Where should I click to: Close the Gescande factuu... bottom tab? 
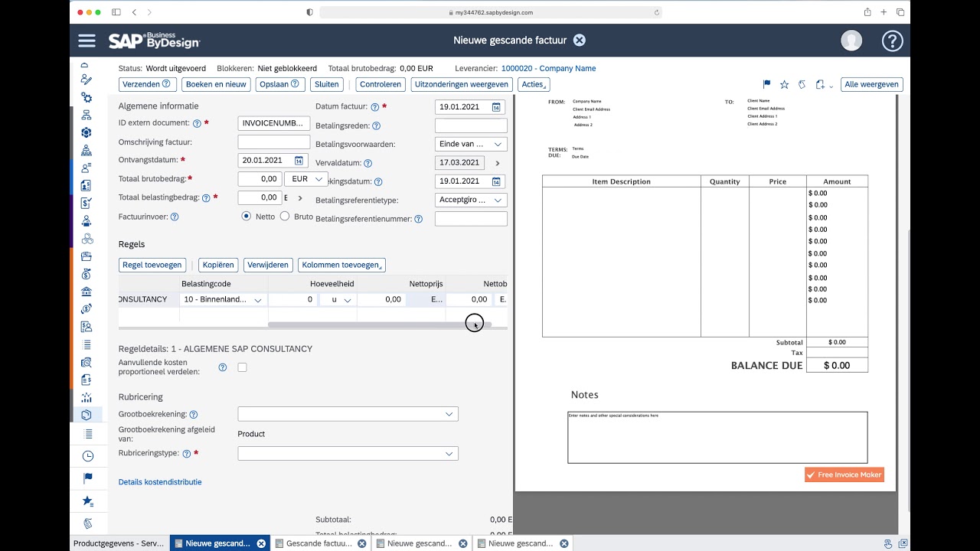pyautogui.click(x=362, y=543)
